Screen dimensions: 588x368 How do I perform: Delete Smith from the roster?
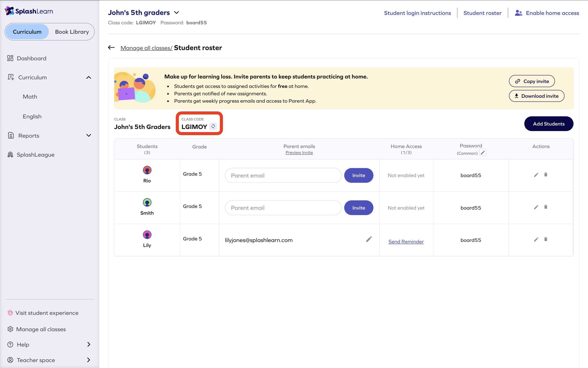[x=546, y=207]
